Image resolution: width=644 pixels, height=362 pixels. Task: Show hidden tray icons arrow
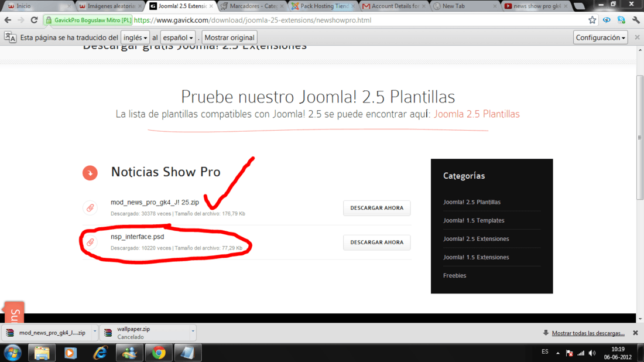[x=558, y=353]
